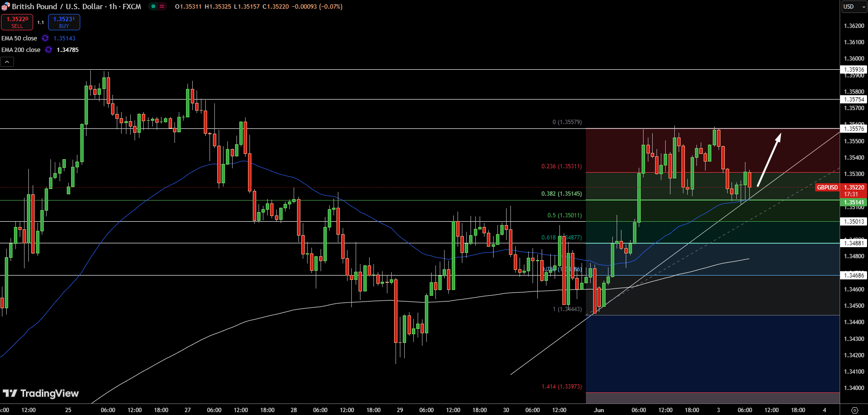Open the USD currency dropdown
This screenshot has width=868, height=415.
[855, 7]
